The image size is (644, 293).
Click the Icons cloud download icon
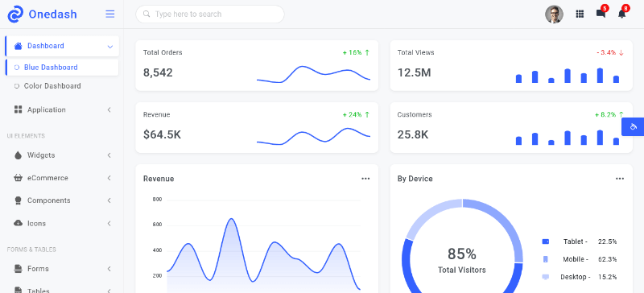18,223
